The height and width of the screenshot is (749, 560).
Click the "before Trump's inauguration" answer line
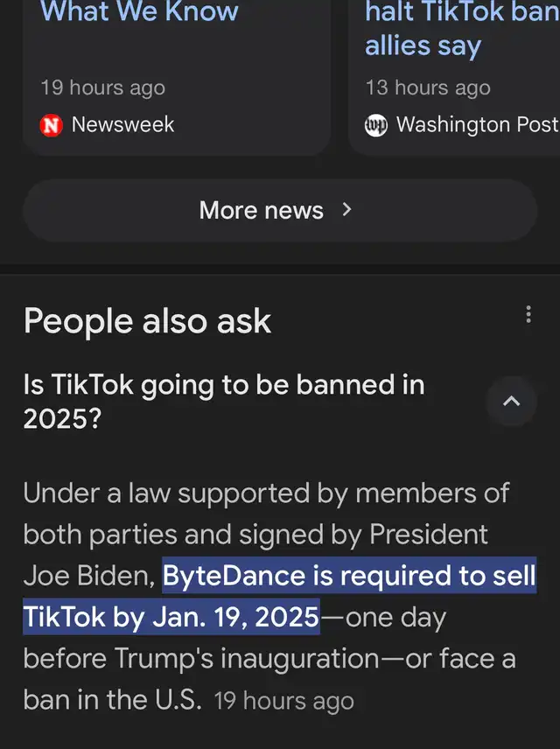coord(269,658)
